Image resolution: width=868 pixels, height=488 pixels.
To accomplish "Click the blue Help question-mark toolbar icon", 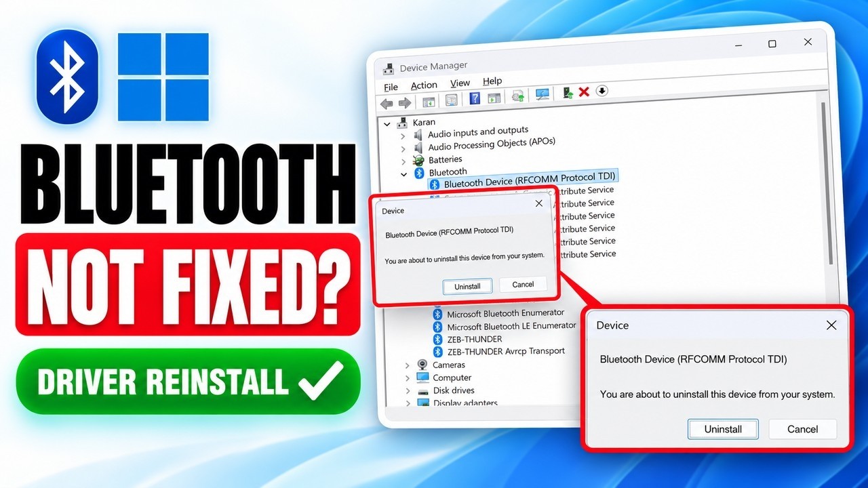I will pos(475,98).
